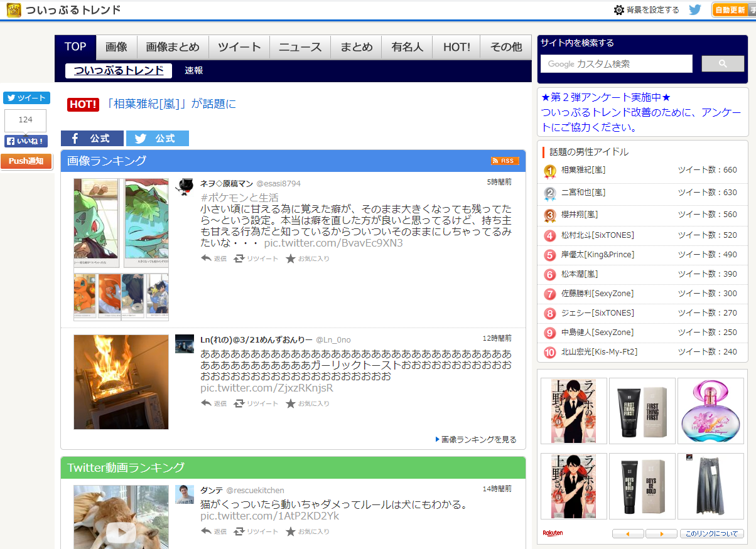The height and width of the screenshot is (549, 756).
Task: Click the magnifier icon to run a search
Action: click(x=722, y=63)
